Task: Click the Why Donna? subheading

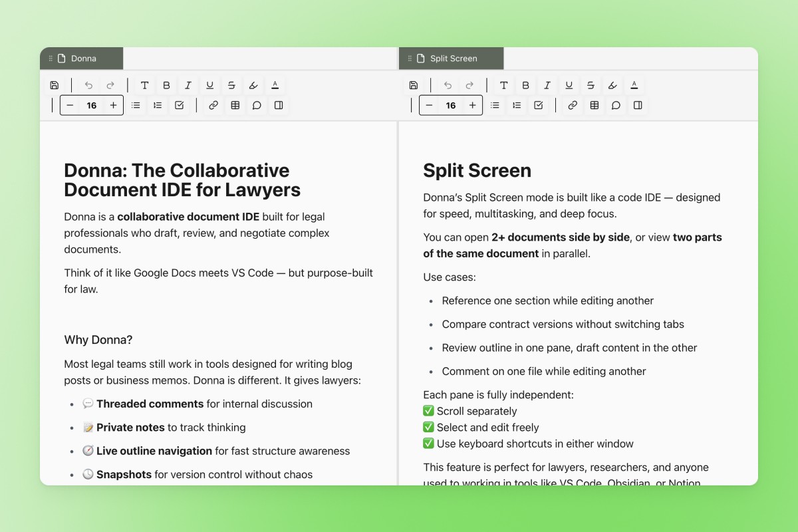Action: coord(98,340)
